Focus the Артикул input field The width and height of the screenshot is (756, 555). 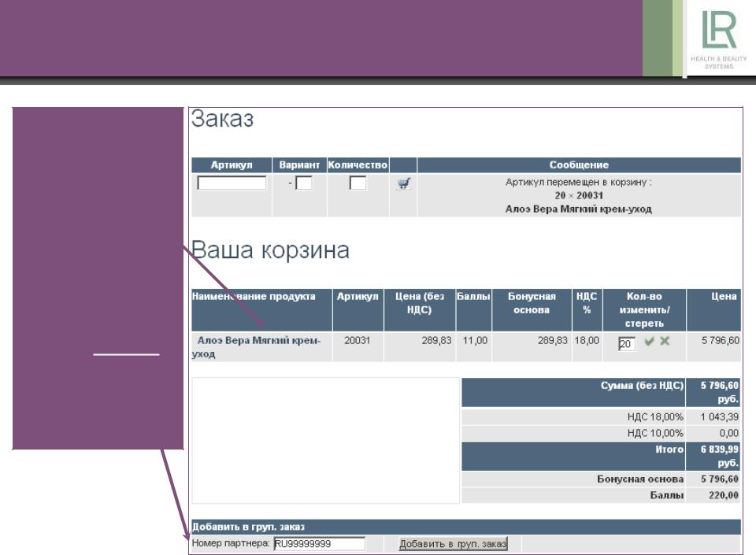[x=232, y=183]
